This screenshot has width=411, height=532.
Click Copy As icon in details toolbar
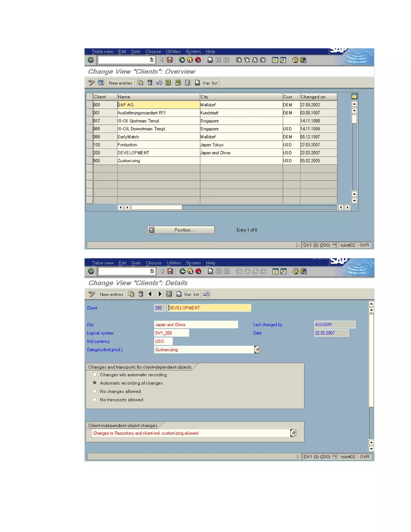[131, 294]
